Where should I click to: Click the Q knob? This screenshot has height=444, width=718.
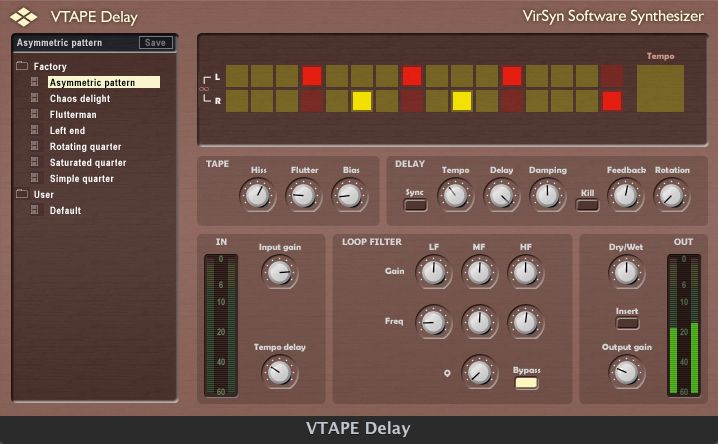479,372
